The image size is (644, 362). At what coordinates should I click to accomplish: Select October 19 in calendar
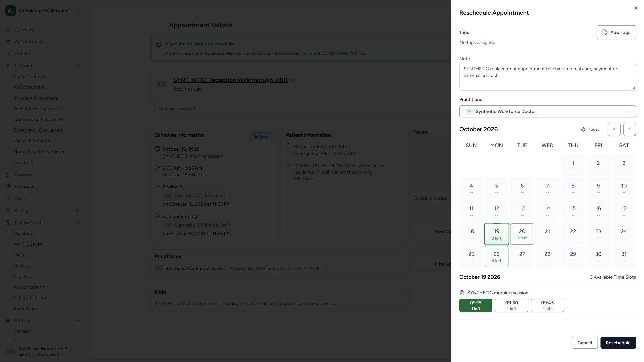tap(496, 234)
